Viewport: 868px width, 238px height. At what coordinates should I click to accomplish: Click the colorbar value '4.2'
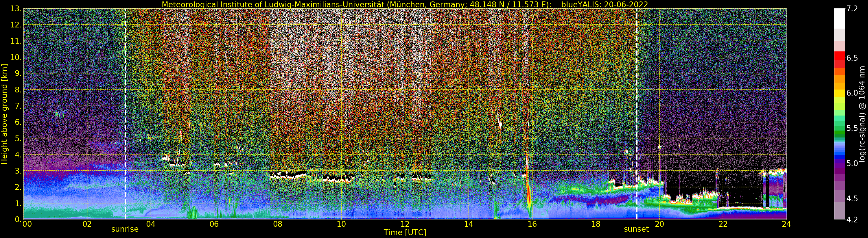(852, 220)
